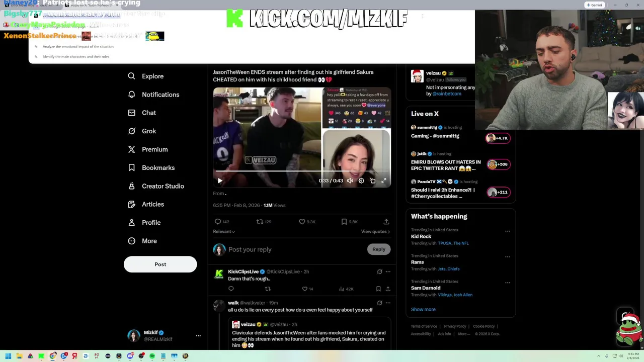Open Chat envelope in sidebar
644x362 pixels.
coord(131,113)
